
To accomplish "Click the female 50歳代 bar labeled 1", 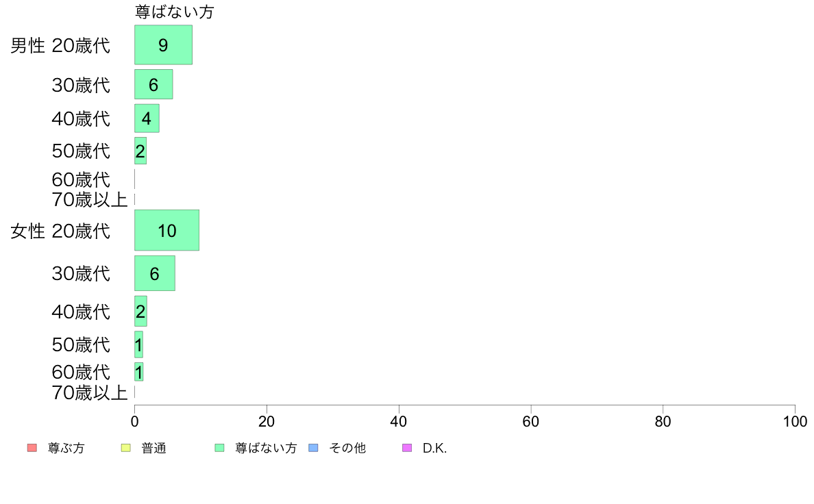I will click(x=138, y=344).
